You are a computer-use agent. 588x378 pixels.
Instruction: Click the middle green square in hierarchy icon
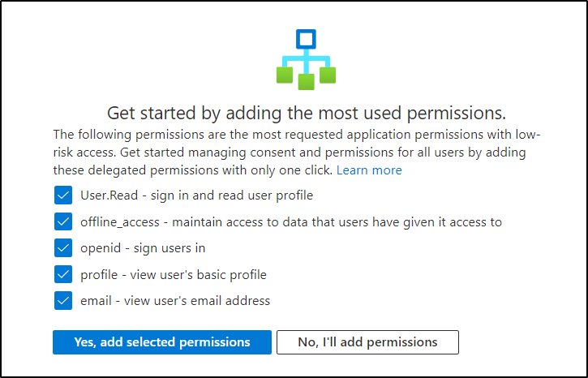point(306,82)
